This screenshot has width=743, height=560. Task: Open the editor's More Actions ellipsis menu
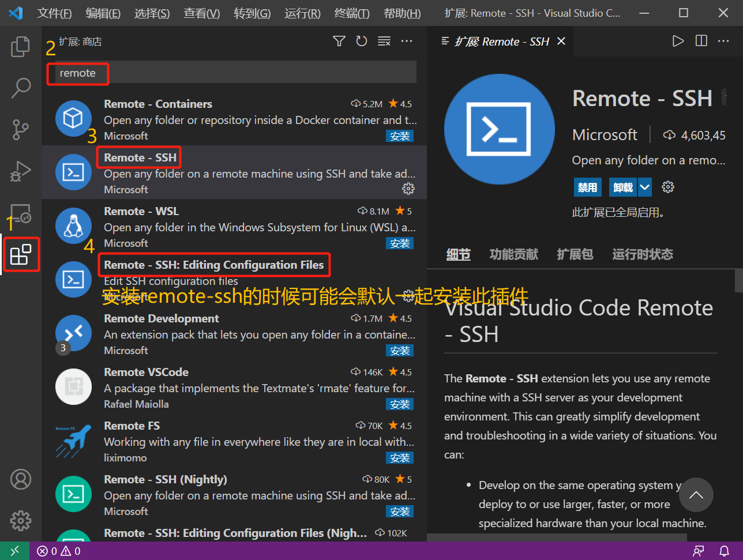click(723, 41)
